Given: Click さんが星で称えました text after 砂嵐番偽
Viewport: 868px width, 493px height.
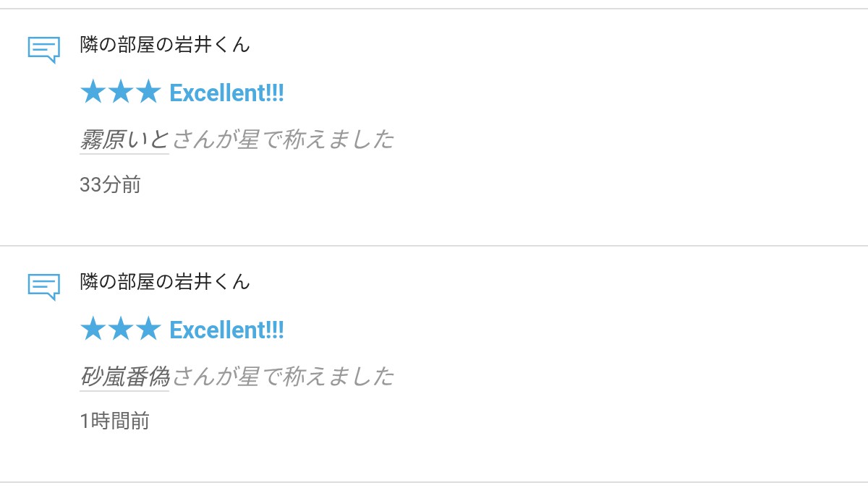Looking at the screenshot, I should (283, 377).
